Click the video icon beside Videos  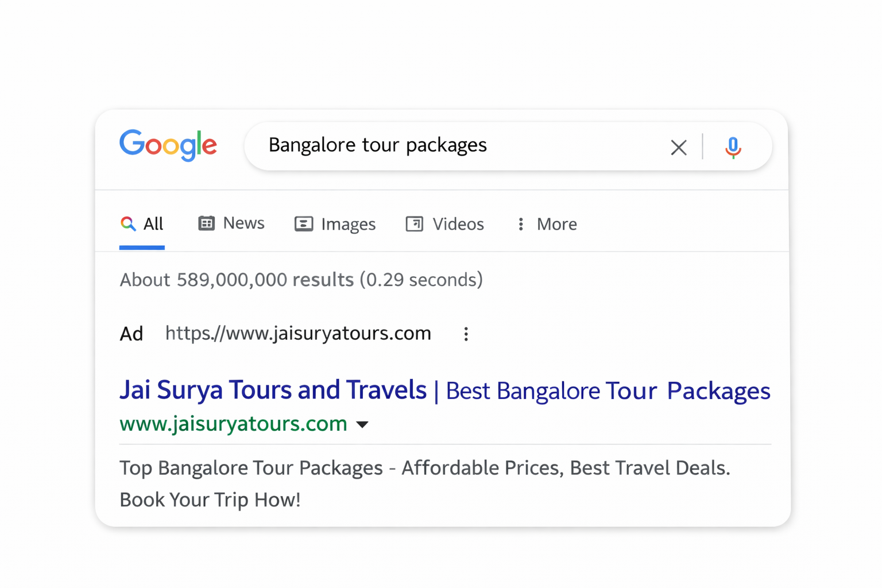tap(415, 224)
